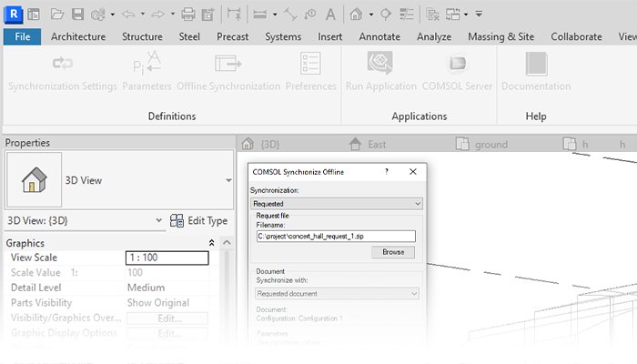The height and width of the screenshot is (364, 637).
Task: Open COMSOL Preferences
Action: (x=311, y=72)
